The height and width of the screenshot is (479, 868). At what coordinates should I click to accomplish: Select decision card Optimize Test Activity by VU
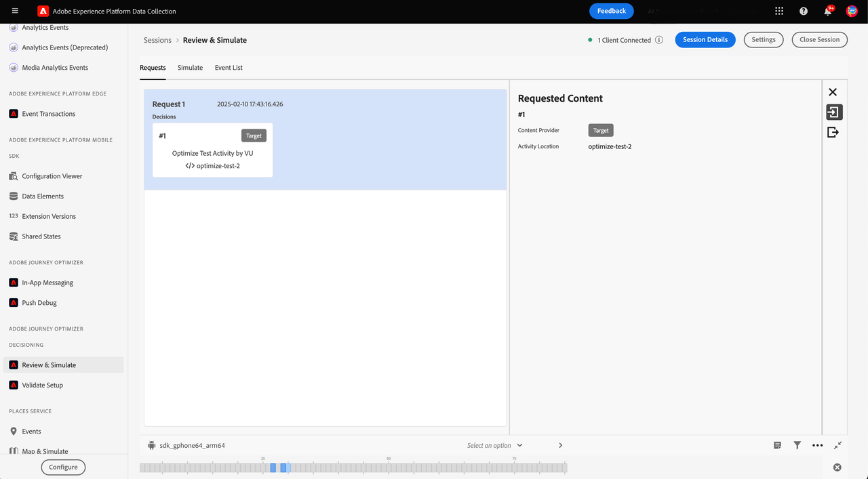click(213, 150)
